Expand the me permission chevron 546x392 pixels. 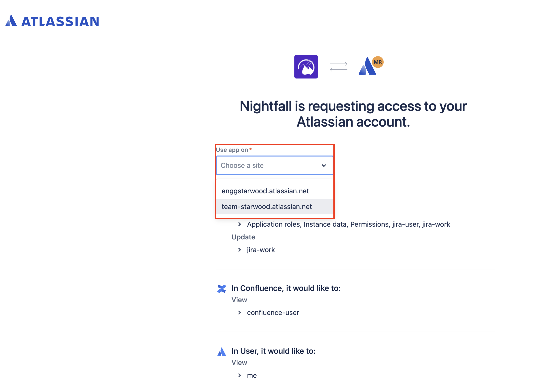click(x=239, y=375)
